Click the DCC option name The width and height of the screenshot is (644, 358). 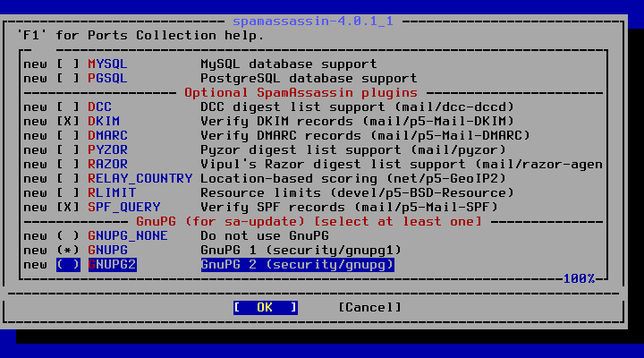[100, 107]
